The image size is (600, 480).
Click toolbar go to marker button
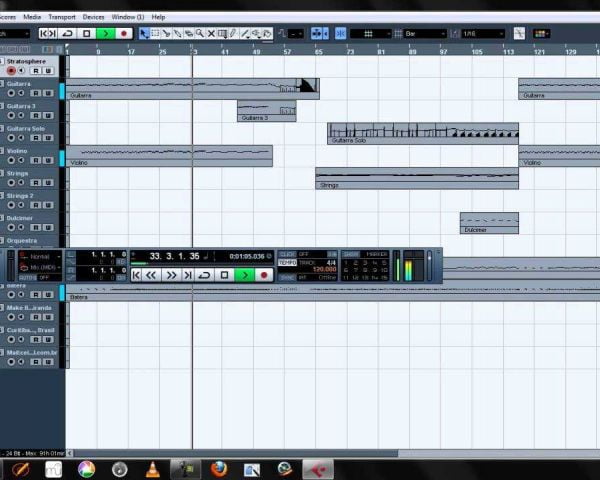point(48,34)
